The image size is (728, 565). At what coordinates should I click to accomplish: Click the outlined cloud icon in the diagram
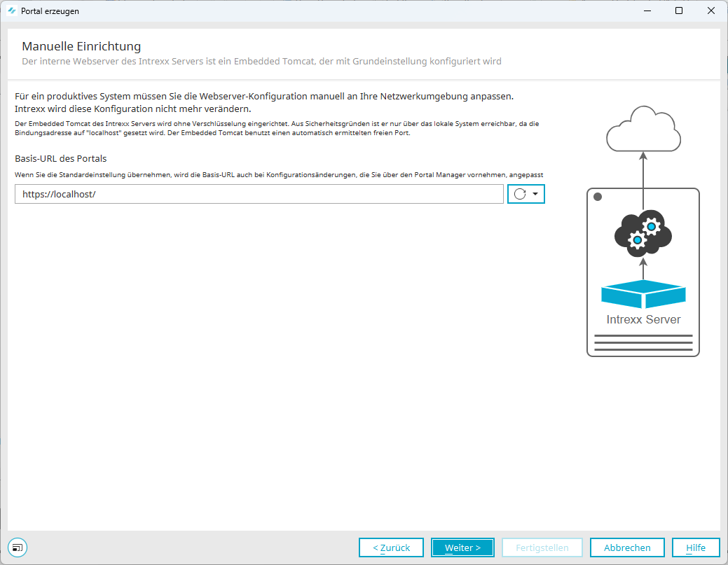(643, 130)
